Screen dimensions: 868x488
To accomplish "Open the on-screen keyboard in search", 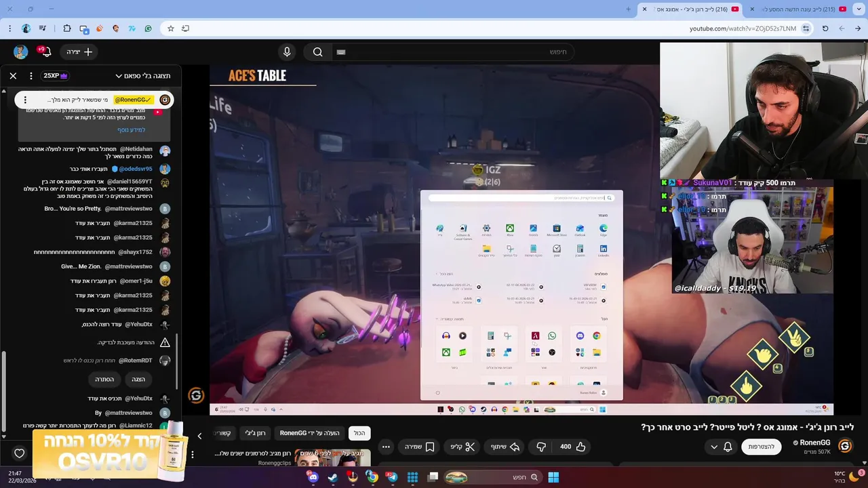I will (x=341, y=52).
